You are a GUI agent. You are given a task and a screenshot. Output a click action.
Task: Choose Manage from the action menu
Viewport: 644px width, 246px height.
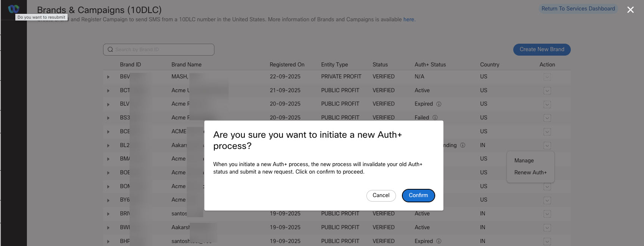[x=524, y=161]
